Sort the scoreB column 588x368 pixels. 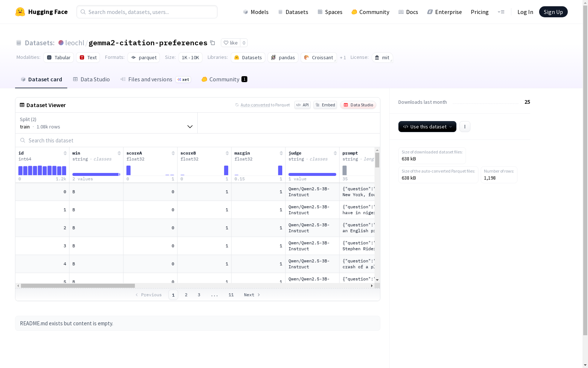tap(227, 153)
